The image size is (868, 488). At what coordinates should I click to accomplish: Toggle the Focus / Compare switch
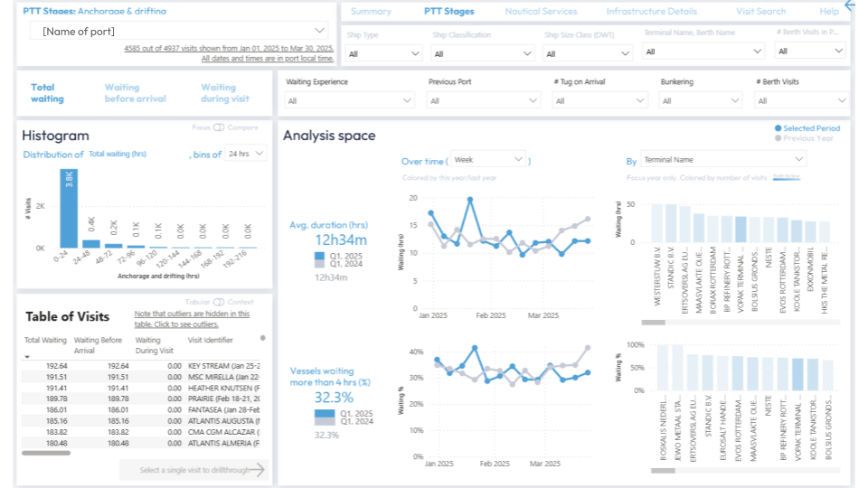[x=212, y=127]
